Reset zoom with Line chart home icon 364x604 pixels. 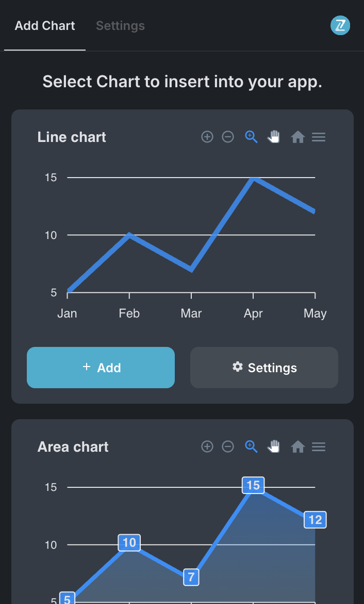pyautogui.click(x=297, y=137)
